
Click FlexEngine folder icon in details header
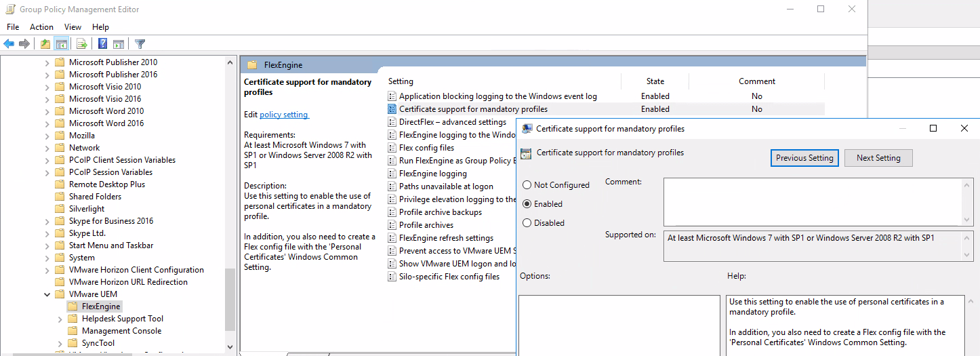coord(252,65)
